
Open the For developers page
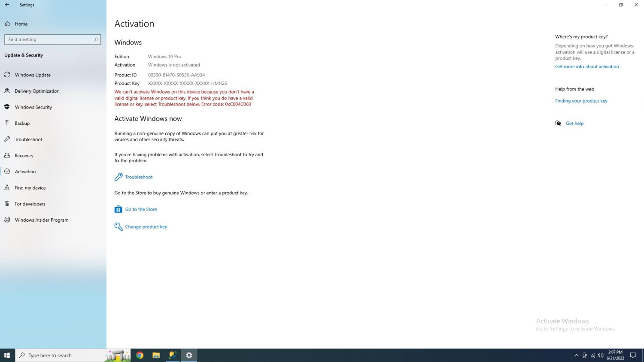pos(30,204)
